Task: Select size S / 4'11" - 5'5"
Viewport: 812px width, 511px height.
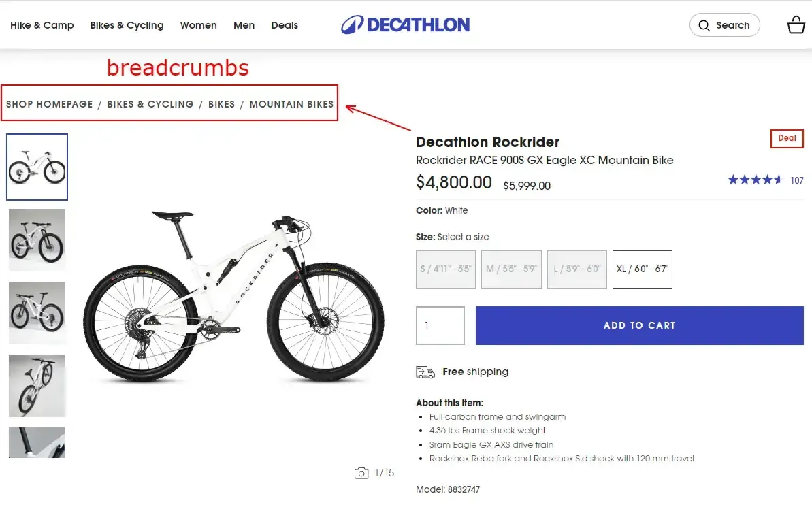Action: click(445, 269)
